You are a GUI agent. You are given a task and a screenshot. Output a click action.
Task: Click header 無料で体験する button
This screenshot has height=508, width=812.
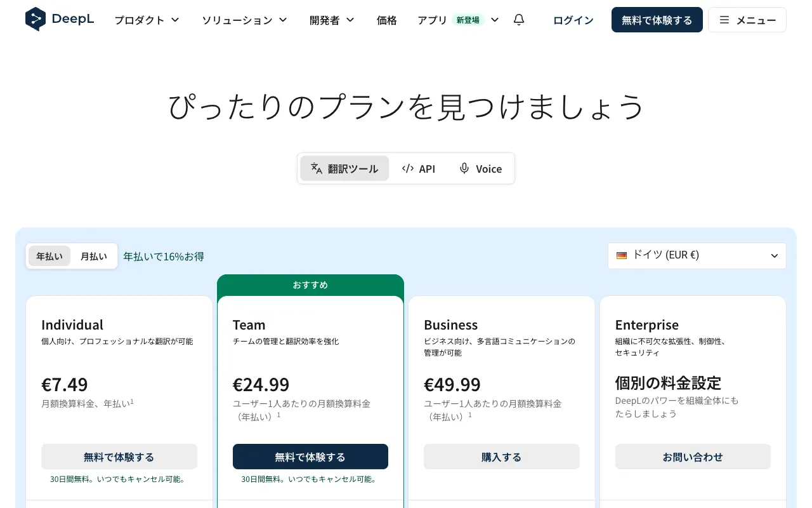(657, 20)
